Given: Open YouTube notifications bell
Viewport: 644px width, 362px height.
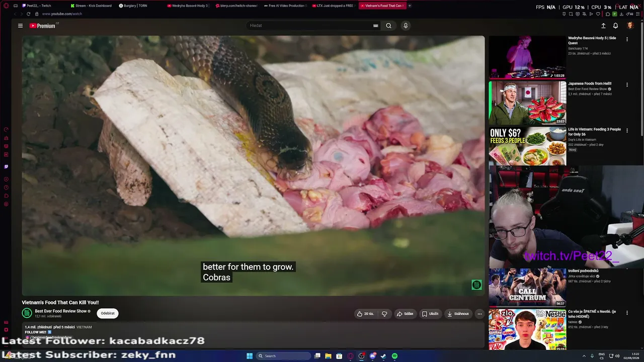Looking at the screenshot, I should coord(615,26).
